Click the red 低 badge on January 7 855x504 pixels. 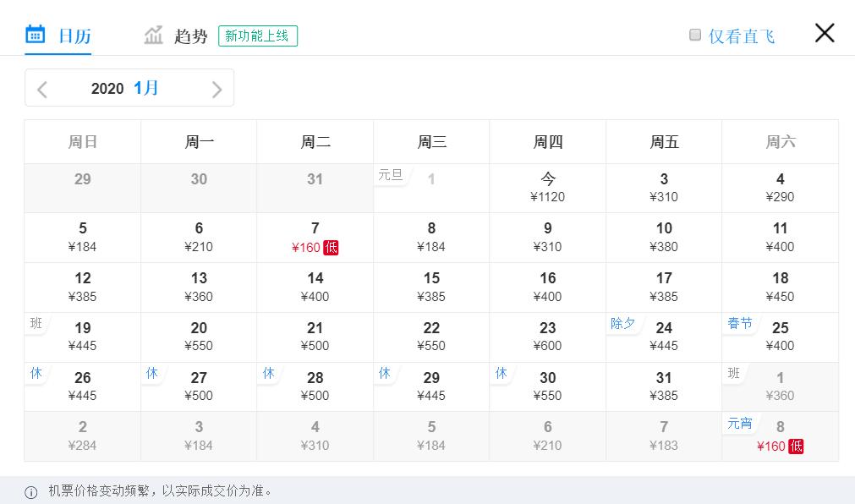(331, 247)
